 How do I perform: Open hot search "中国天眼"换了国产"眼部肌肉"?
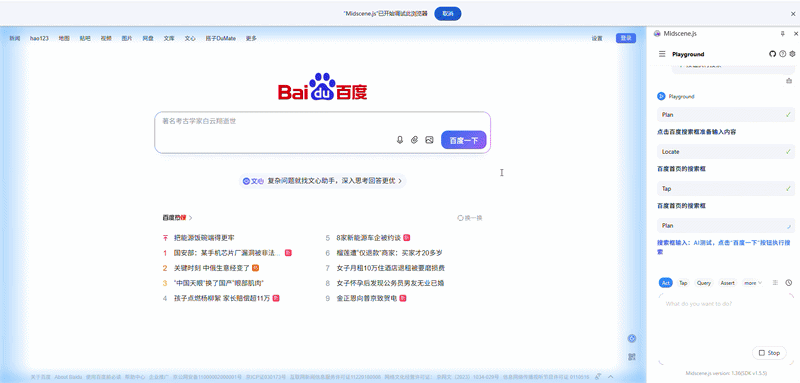point(218,283)
